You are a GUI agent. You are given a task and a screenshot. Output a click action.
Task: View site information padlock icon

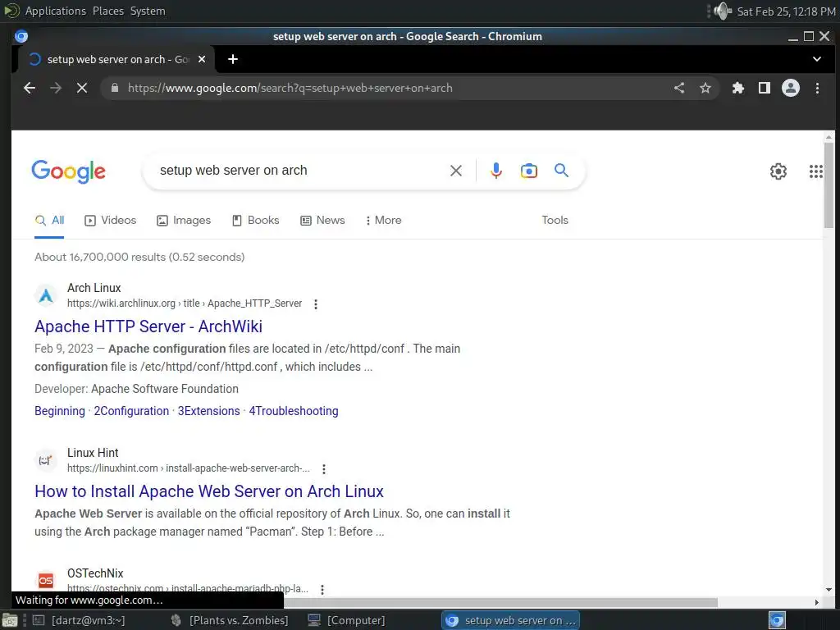pyautogui.click(x=115, y=88)
